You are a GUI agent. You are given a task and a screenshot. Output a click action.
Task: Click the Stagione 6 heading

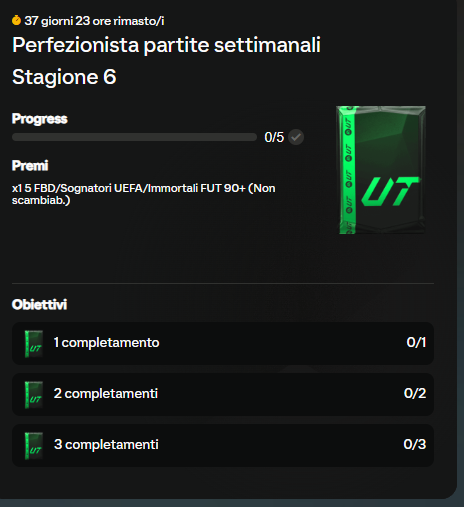point(64,77)
